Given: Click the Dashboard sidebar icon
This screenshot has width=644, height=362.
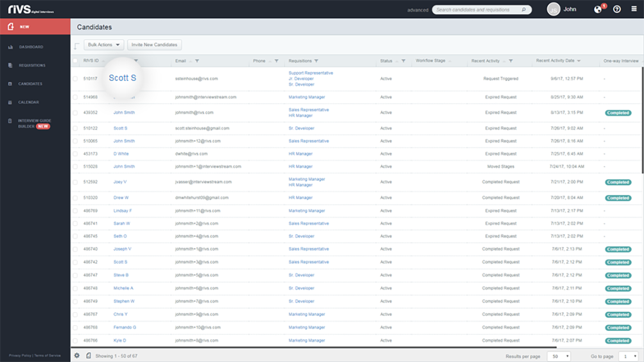Looking at the screenshot, I should pyautogui.click(x=10, y=47).
